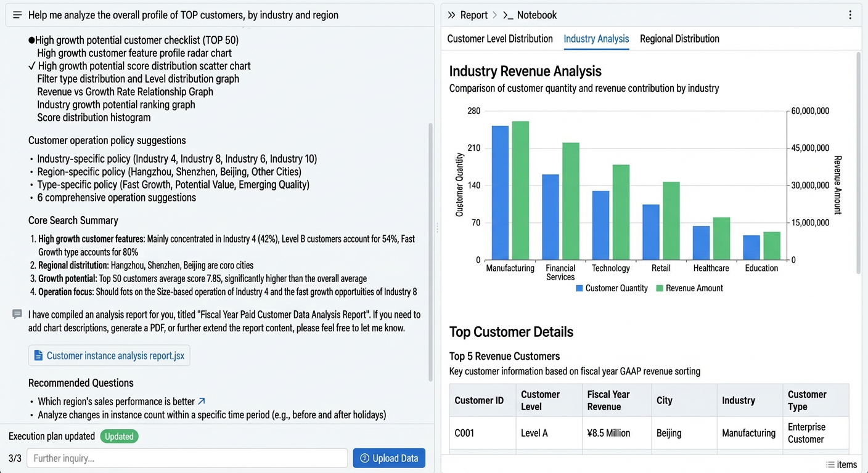Click the items list icon at bottom right

(830, 464)
